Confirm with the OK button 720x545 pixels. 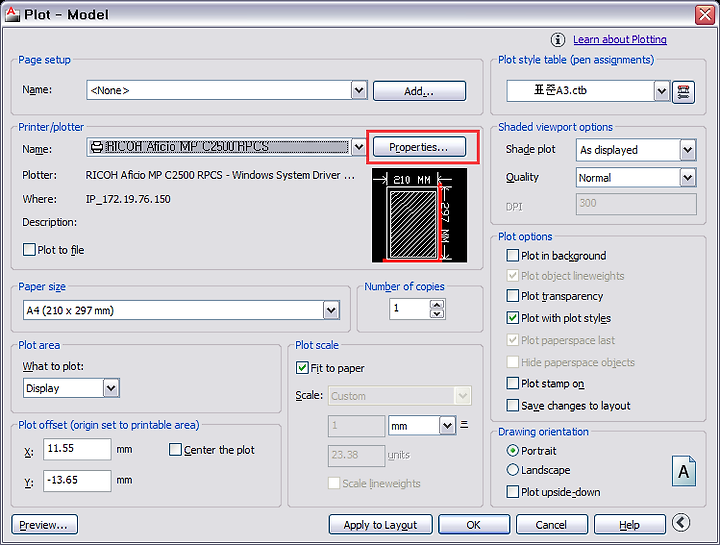(x=474, y=524)
